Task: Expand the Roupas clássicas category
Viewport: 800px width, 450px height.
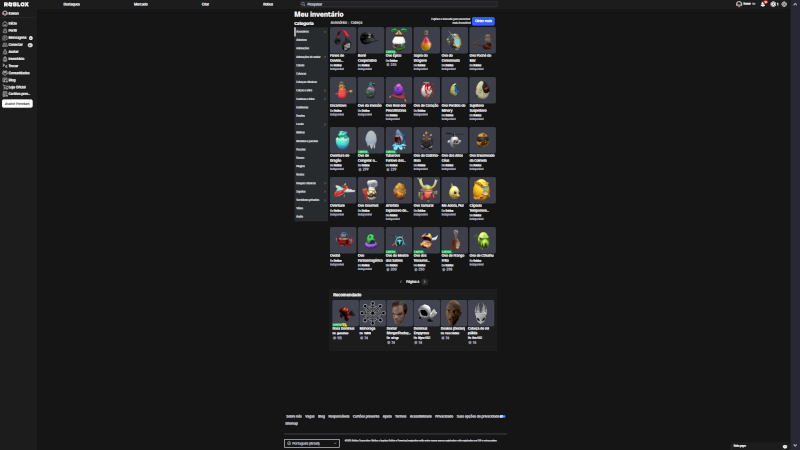Action: (325, 183)
